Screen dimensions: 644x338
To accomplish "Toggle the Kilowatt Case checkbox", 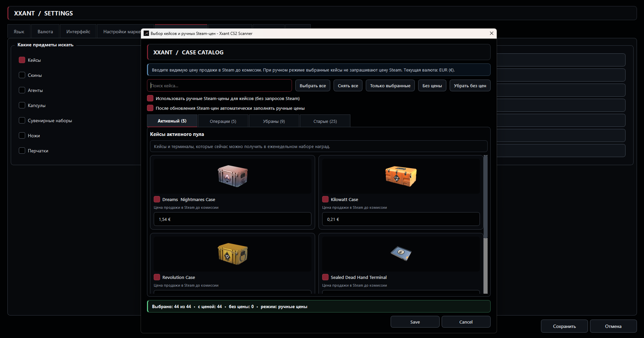I will (325, 199).
